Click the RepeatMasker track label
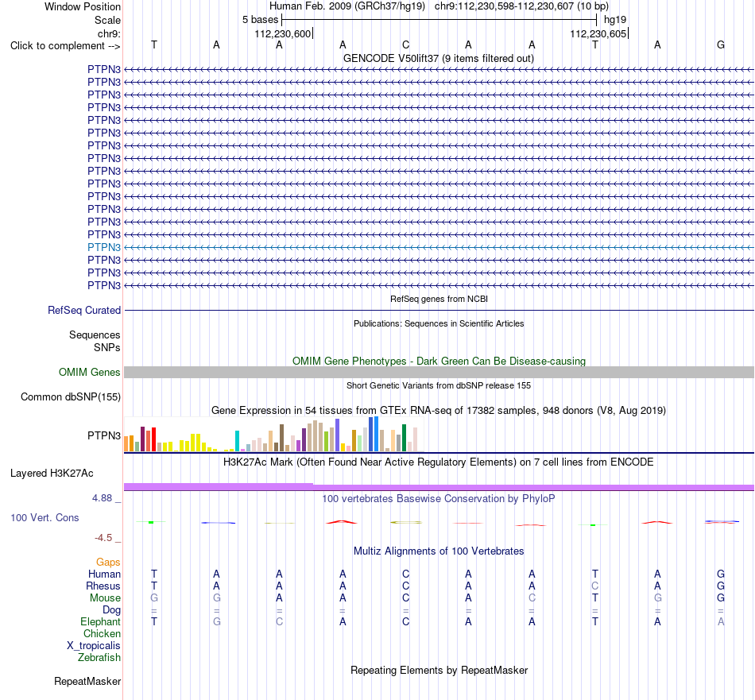This screenshot has width=755, height=700. (87, 681)
